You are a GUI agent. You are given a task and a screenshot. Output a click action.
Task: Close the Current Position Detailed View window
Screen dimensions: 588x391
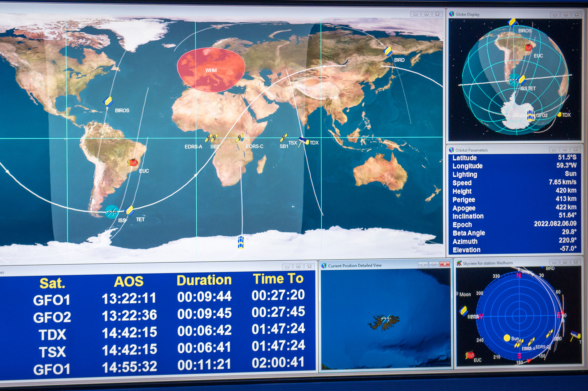pyautogui.click(x=445, y=264)
